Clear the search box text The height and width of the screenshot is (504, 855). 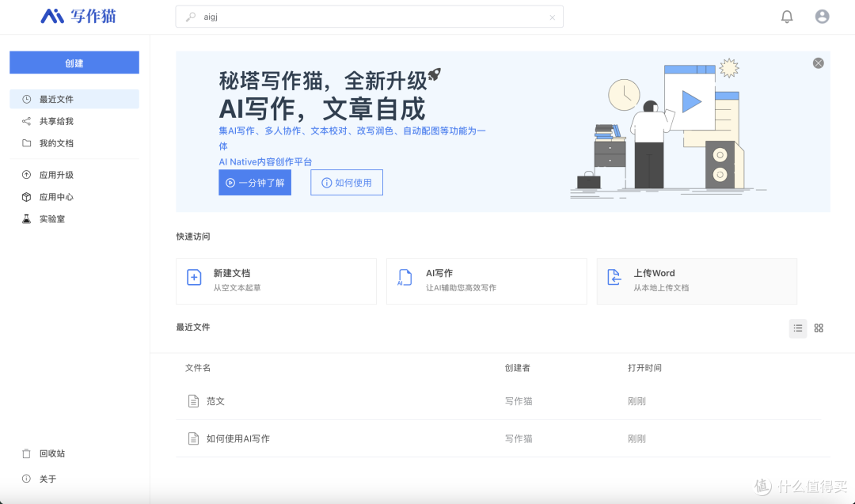coord(552,17)
